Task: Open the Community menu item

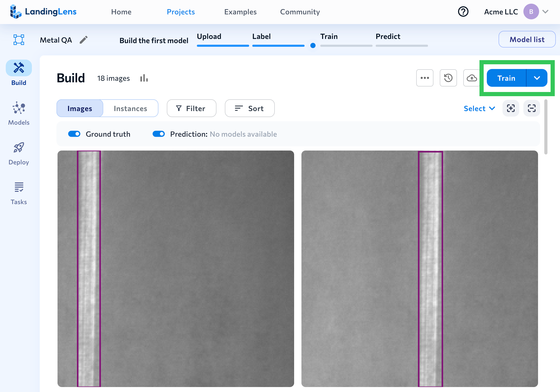Action: 300,12
